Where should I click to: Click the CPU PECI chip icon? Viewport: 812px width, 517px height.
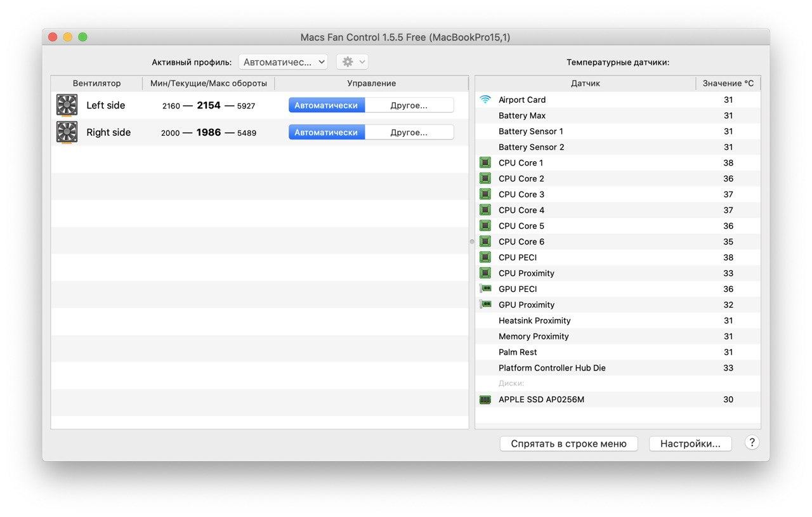[485, 258]
